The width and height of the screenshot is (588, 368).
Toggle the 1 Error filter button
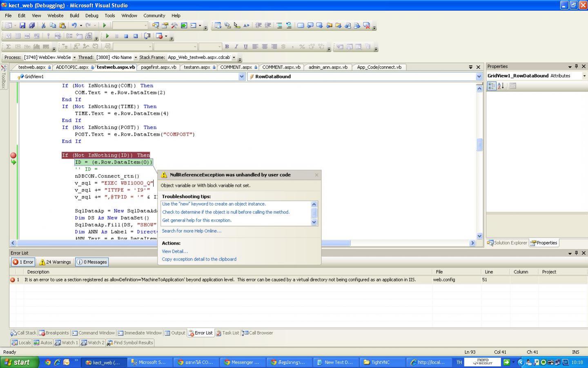pos(23,262)
